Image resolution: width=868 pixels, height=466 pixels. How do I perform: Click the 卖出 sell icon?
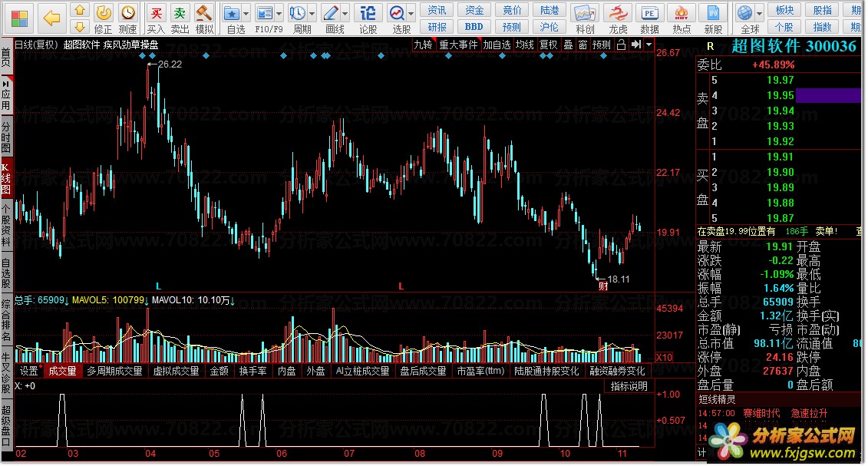(x=180, y=13)
